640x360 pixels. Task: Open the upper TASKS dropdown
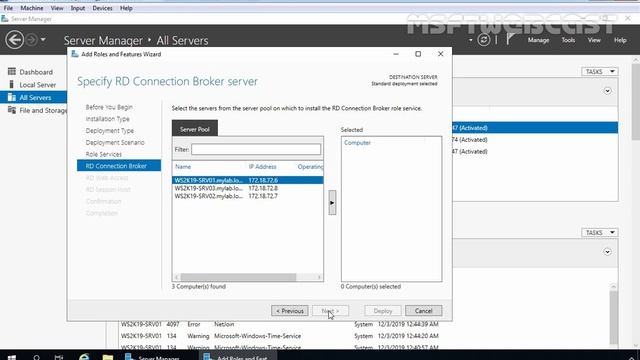pos(600,71)
